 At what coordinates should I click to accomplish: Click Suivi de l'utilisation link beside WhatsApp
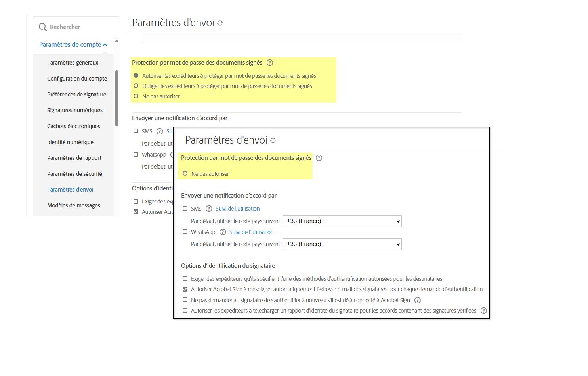(252, 232)
